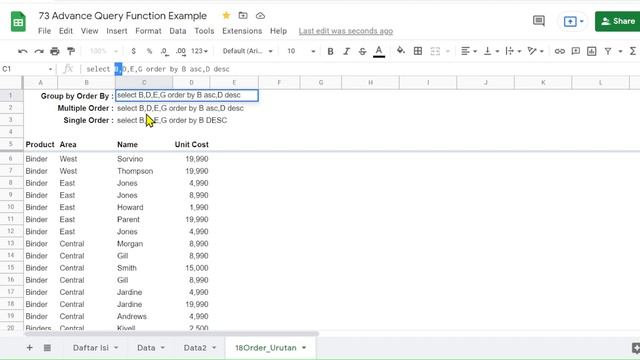
Task: Format as percent icon
Action: 149,51
